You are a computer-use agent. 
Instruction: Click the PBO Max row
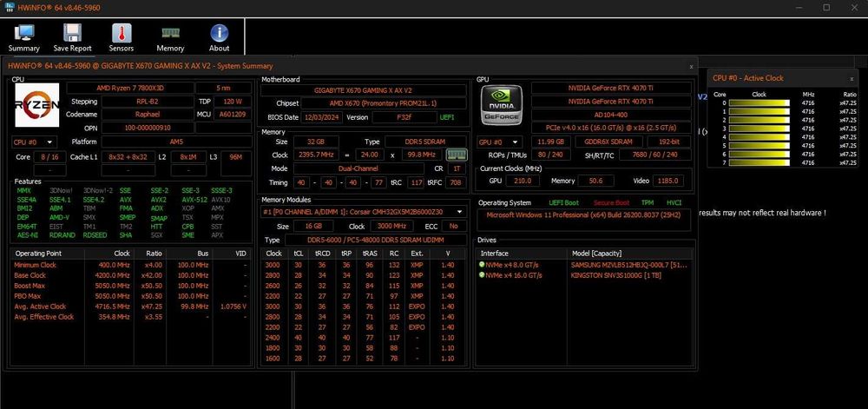pyautogui.click(x=132, y=296)
